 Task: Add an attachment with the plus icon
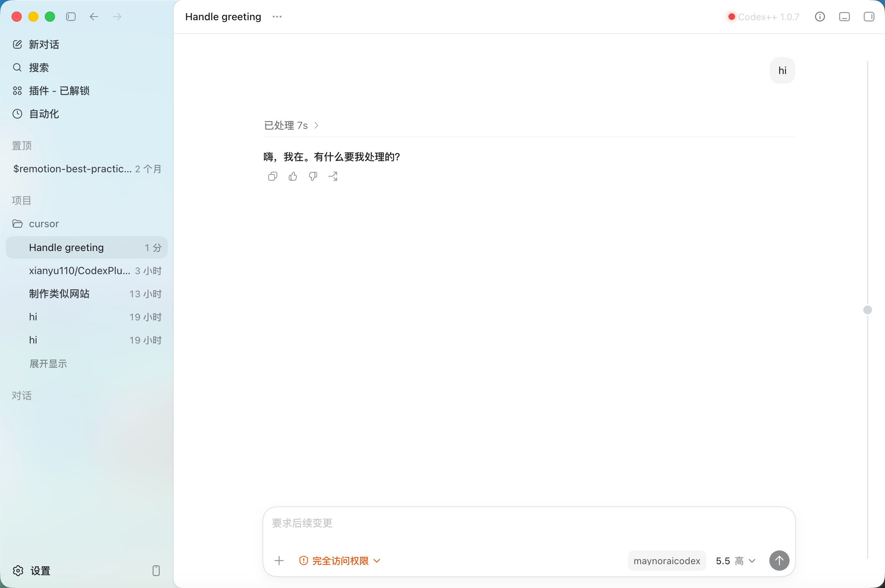pyautogui.click(x=279, y=561)
